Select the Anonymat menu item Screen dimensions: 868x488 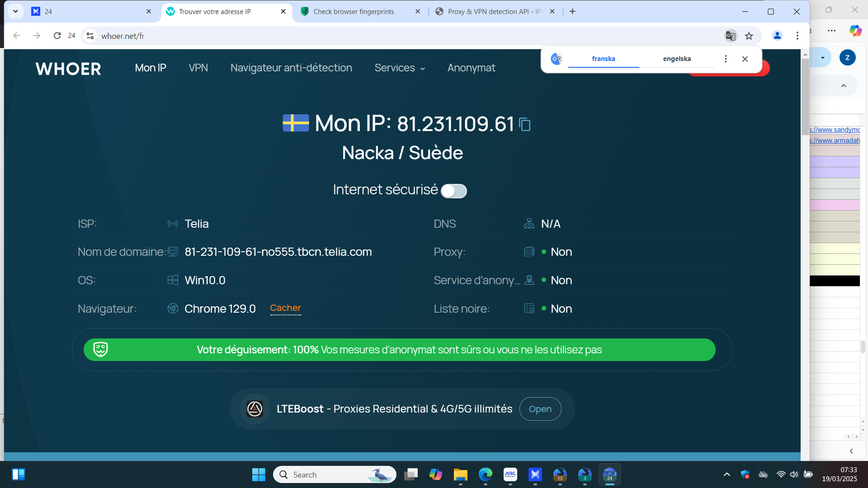[471, 68]
